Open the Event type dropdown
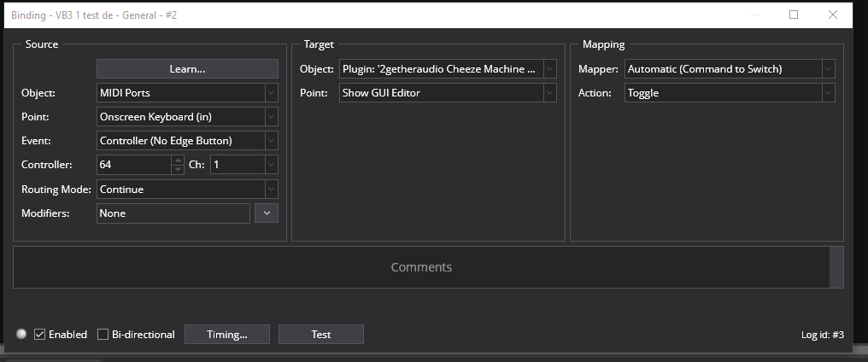Image resolution: width=868 pixels, height=362 pixels. [187, 140]
